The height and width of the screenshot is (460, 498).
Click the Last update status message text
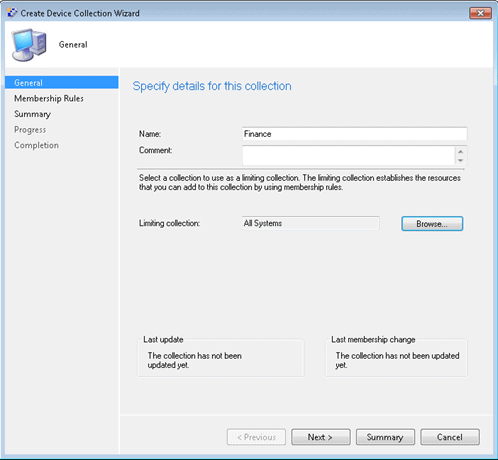(195, 360)
